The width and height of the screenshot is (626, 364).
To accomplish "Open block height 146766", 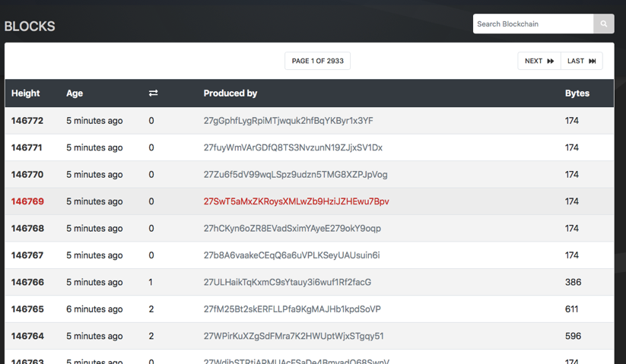I will click(x=27, y=282).
